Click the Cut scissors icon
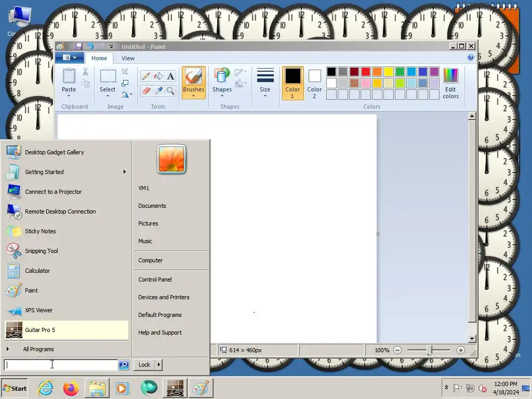This screenshot has height=399, width=532. pos(85,71)
